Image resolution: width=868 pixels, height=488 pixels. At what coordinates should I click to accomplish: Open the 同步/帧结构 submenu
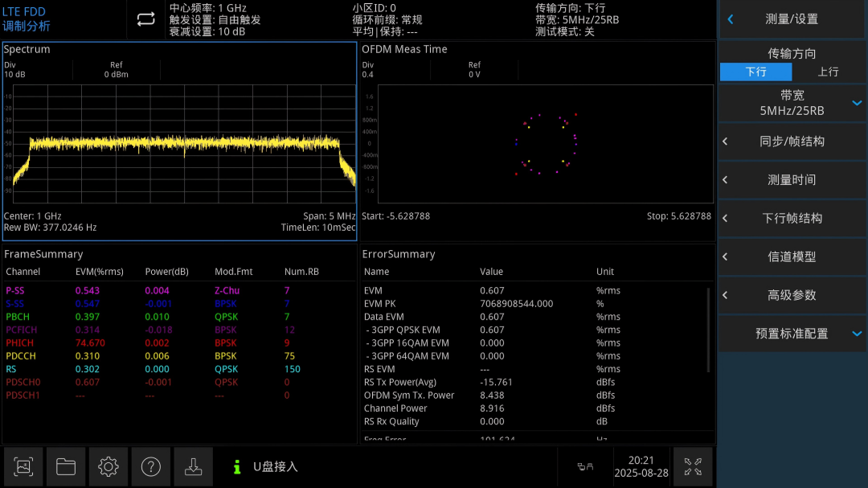(792, 141)
